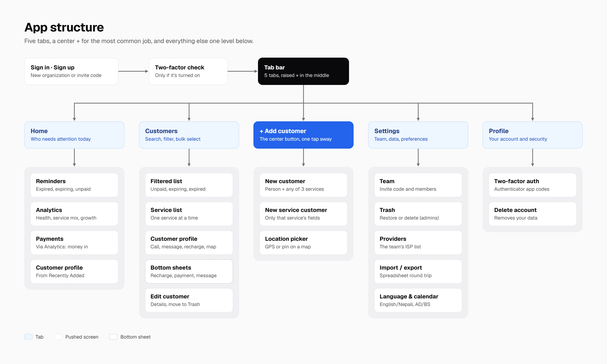Select the Import / export card
The width and height of the screenshot is (607, 364).
click(418, 271)
